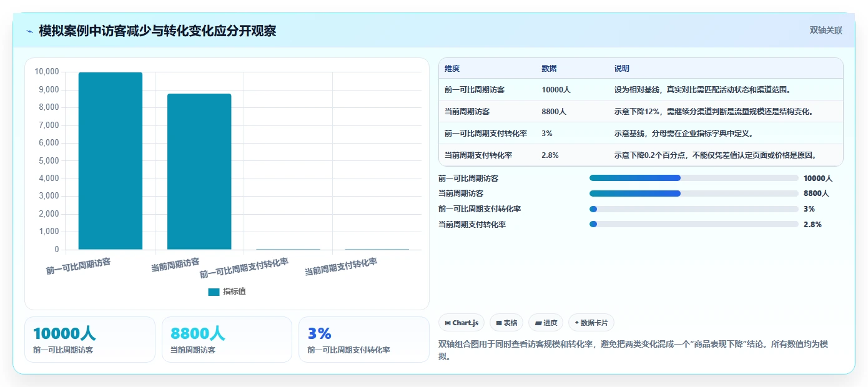Click the 3% progress value label
This screenshot has width=868, height=387.
pos(809,208)
